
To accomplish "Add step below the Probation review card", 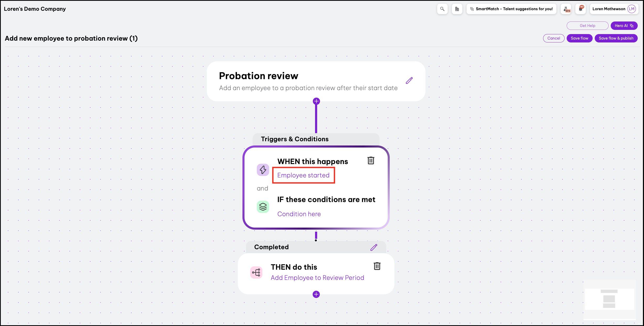I will pyautogui.click(x=316, y=101).
